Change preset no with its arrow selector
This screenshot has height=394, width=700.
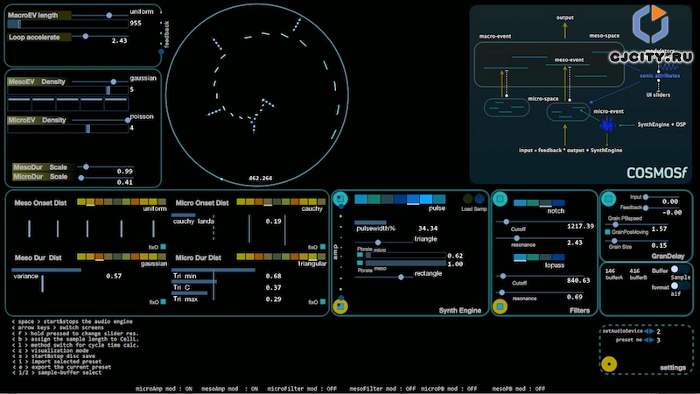pos(649,340)
